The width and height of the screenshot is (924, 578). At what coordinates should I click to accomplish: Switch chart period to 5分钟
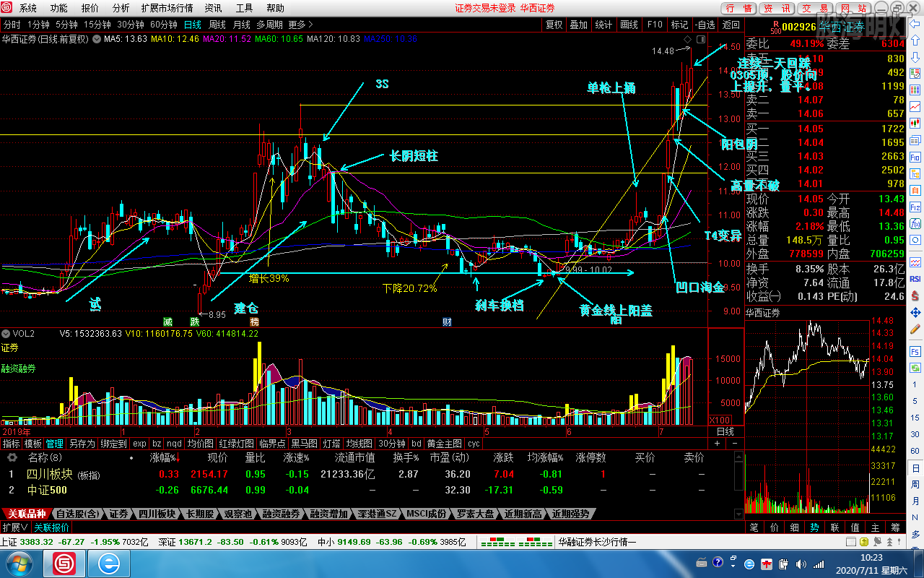pyautogui.click(x=66, y=25)
